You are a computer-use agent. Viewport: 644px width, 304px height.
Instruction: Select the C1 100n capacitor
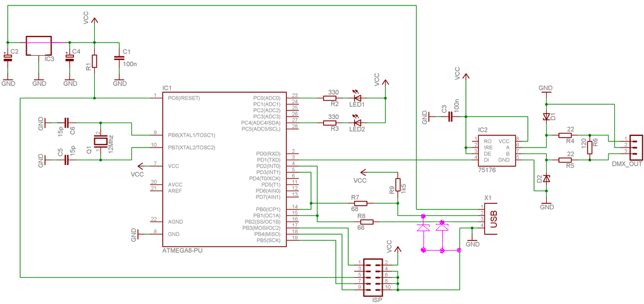(x=119, y=58)
